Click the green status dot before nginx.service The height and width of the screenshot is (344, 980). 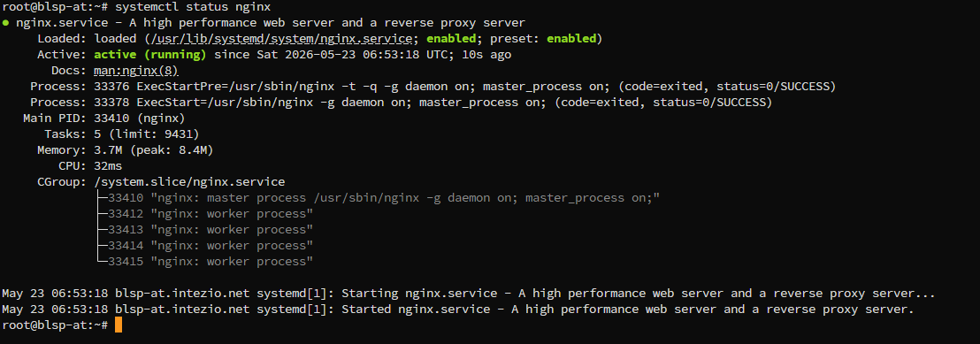click(x=5, y=23)
